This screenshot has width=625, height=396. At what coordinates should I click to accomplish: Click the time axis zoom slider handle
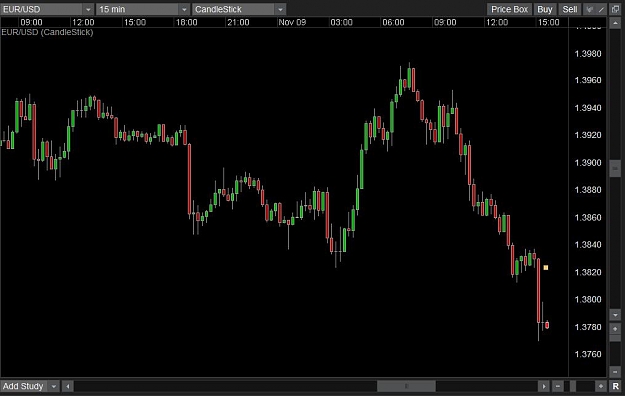click(573, 386)
